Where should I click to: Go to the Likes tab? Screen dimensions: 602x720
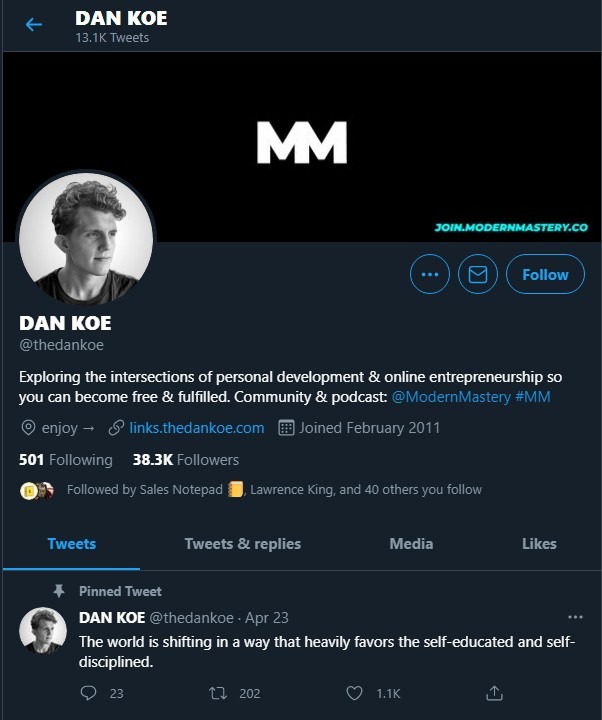point(539,544)
